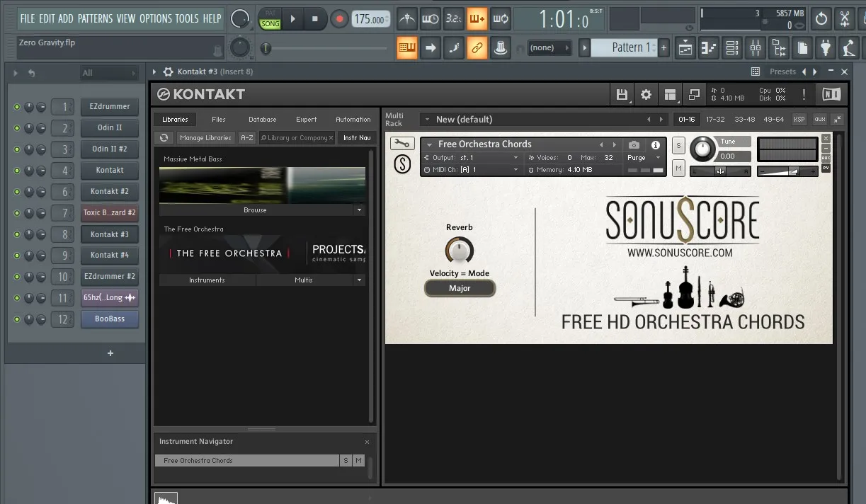
Task: Click the snapshot camera icon
Action: (634, 144)
